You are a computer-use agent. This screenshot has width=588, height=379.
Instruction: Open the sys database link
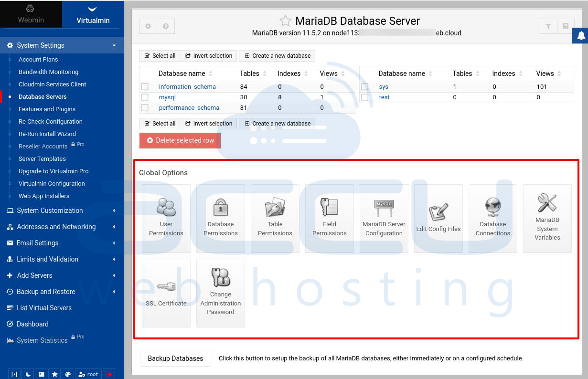click(384, 87)
